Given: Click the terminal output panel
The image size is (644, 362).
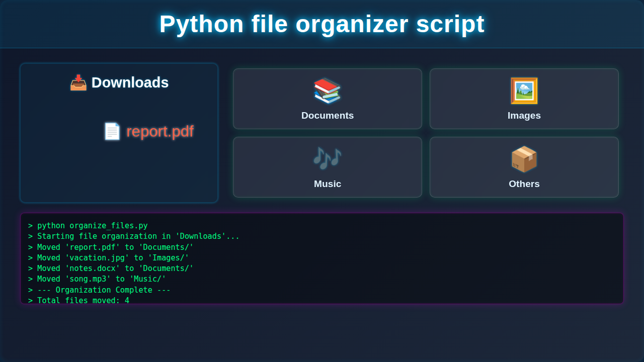Looking at the screenshot, I should [322, 258].
